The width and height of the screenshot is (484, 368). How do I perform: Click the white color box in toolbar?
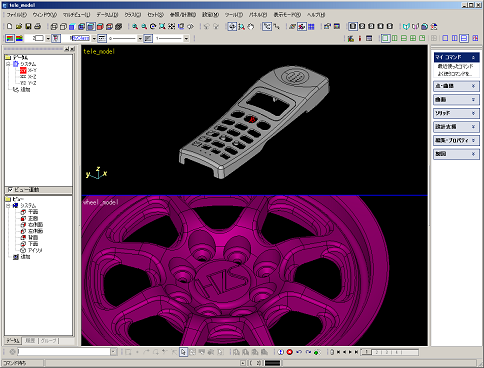(39, 38)
